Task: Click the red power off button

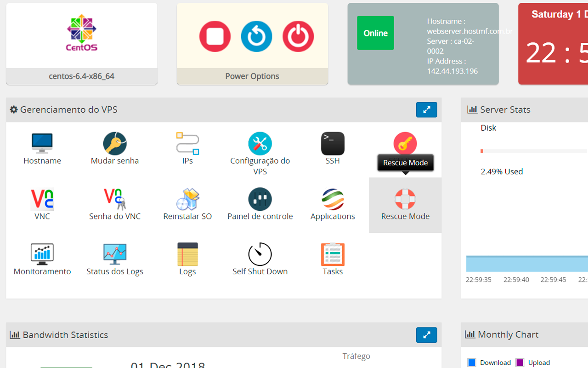Action: (x=298, y=36)
